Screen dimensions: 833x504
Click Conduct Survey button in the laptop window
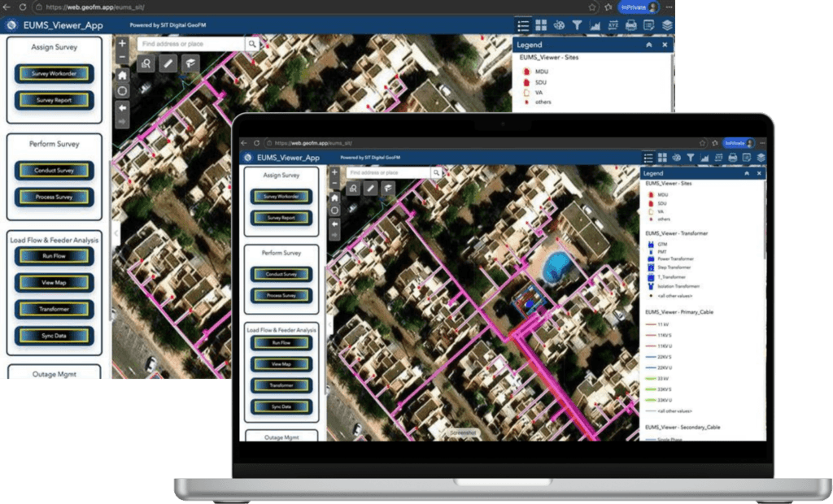coord(281,274)
